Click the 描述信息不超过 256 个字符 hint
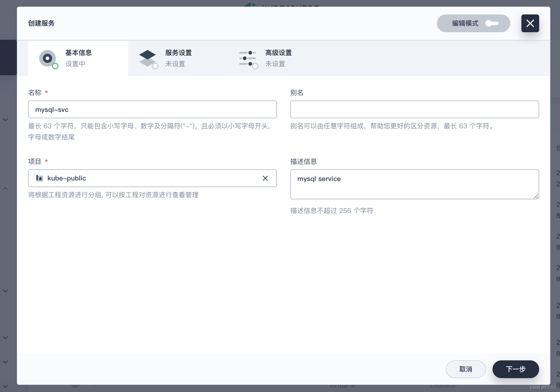560x392 pixels. click(332, 211)
